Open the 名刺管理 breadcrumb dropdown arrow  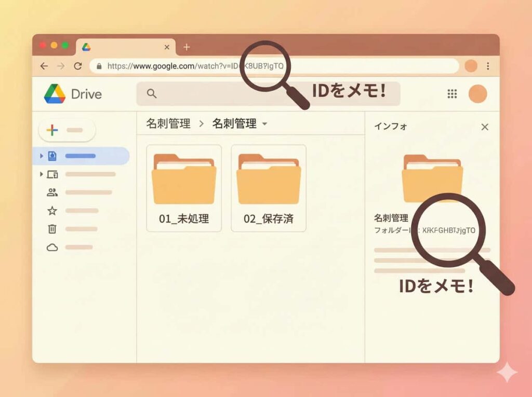(265, 124)
